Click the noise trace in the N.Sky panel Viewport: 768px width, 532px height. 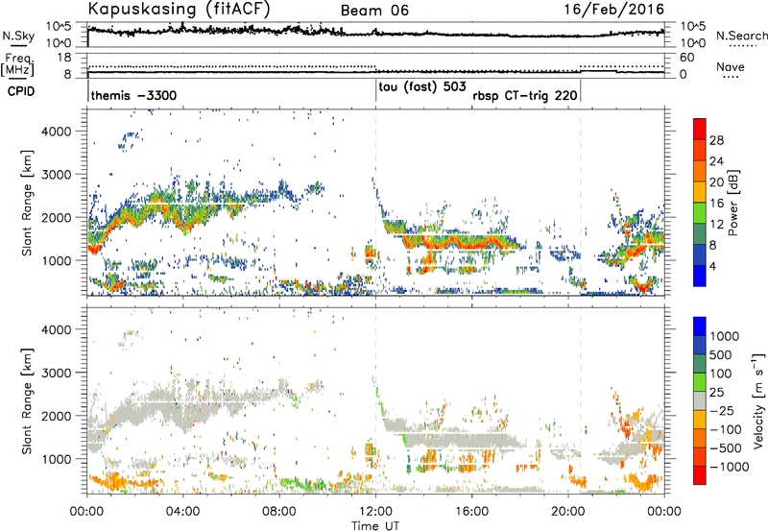[375, 33]
